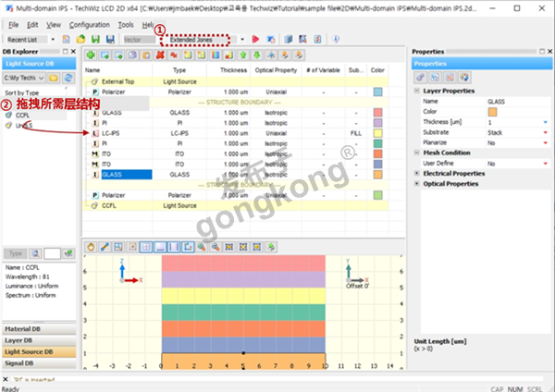Click the refresh icon in DB Explorer
The width and height of the screenshot is (555, 392).
pyautogui.click(x=68, y=78)
